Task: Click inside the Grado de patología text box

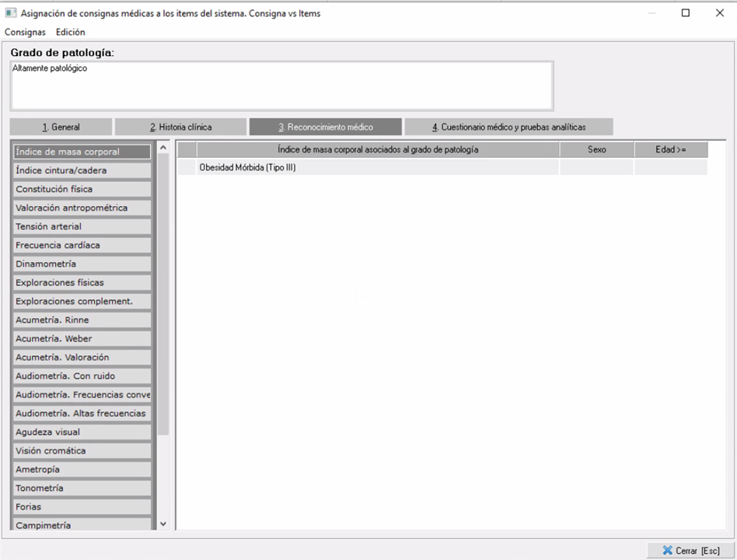Action: [281, 86]
